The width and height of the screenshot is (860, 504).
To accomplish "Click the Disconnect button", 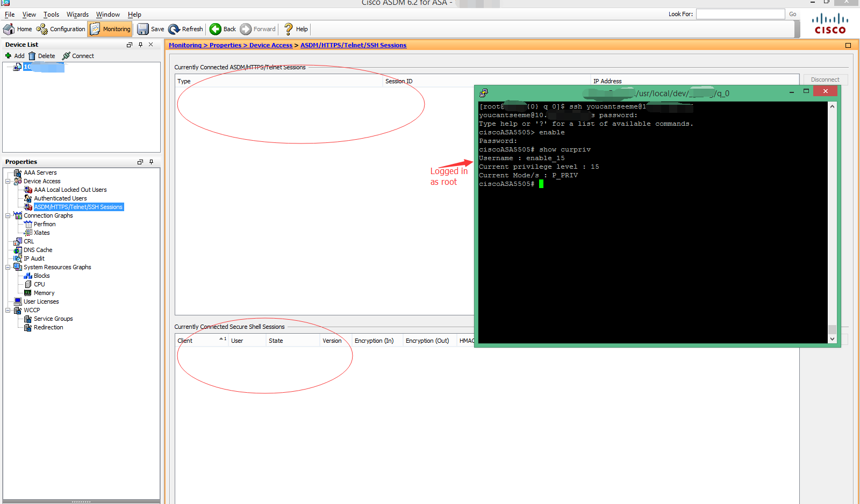I will [x=825, y=80].
